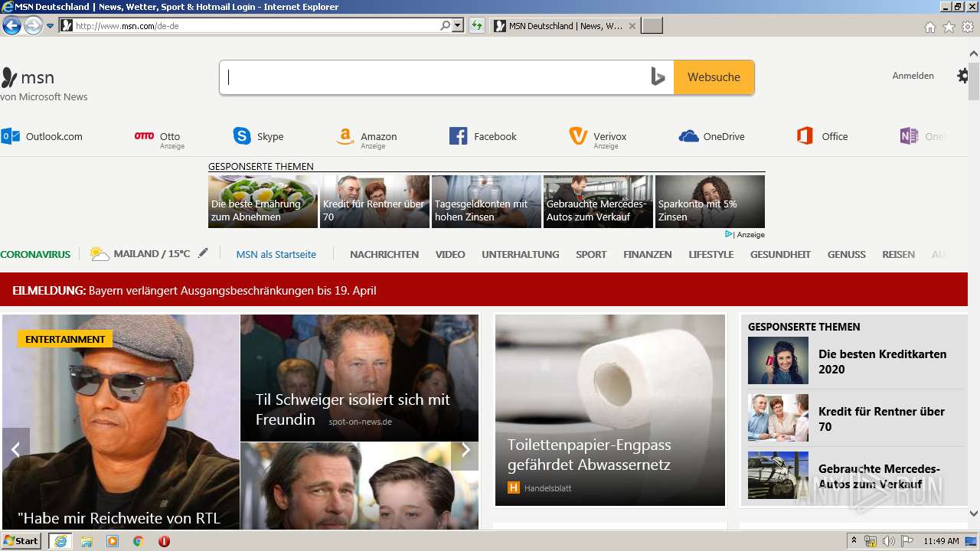The height and width of the screenshot is (551, 980).
Task: Refresh the page in Internet Explorer
Action: (x=477, y=25)
